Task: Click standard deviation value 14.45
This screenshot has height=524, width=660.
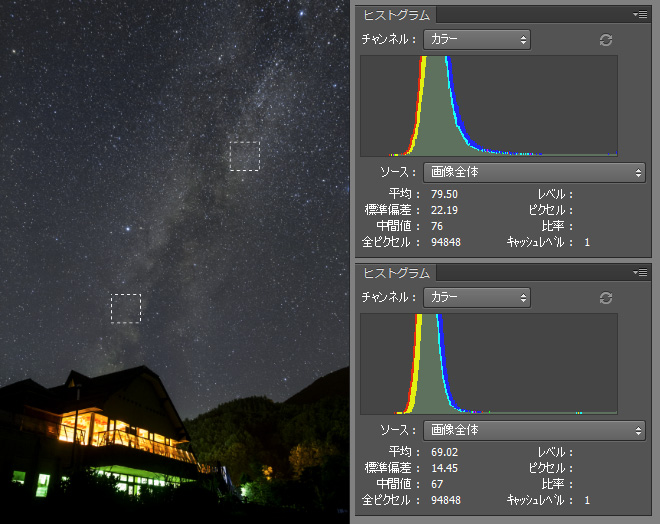Action: click(x=444, y=468)
